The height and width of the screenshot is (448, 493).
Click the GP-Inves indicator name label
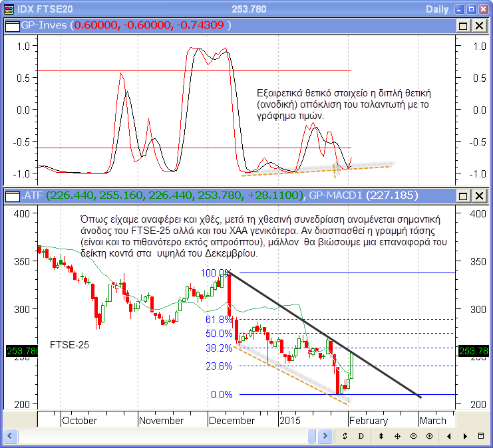click(44, 25)
